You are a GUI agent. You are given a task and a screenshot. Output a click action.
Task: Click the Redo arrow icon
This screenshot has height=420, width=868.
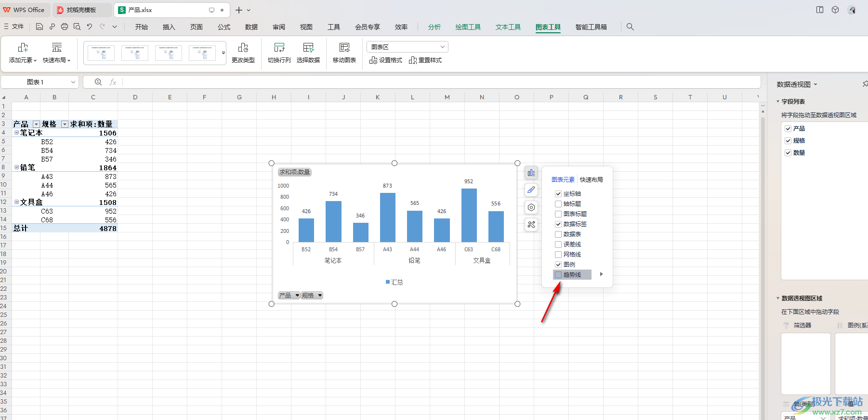pos(102,27)
